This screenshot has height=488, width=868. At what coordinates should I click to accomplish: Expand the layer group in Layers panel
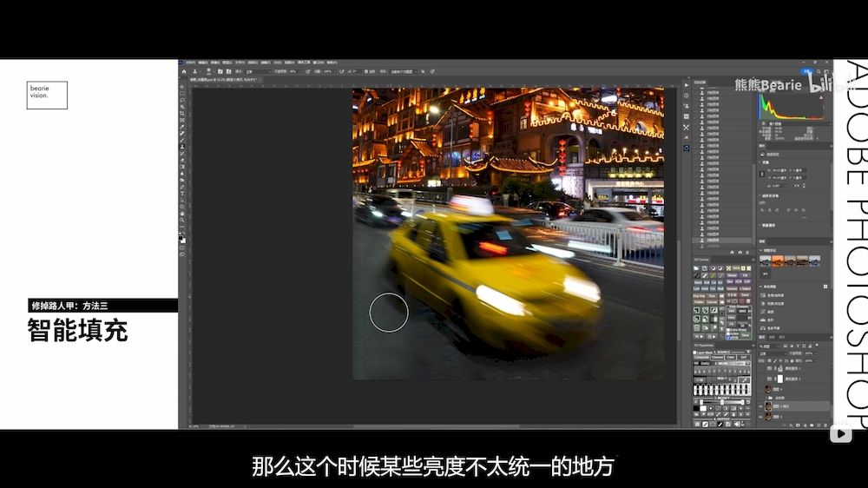click(x=766, y=398)
